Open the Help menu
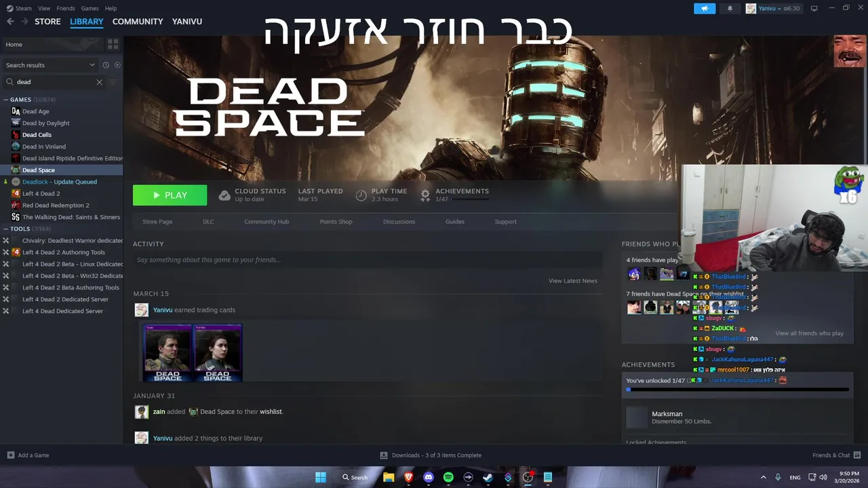Screen dimensions: 868x488 [x=111, y=8]
